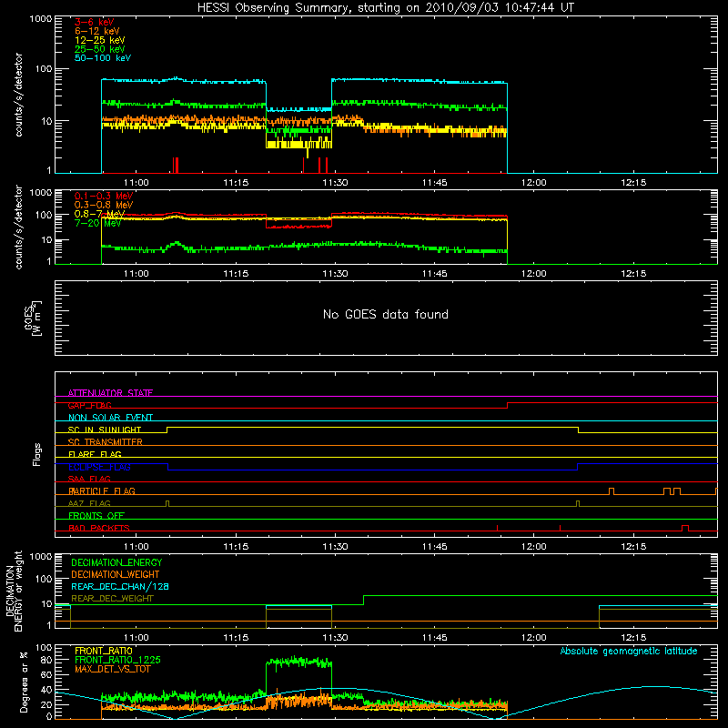This screenshot has height=728, width=728.
Task: Select the GAP_FLAG label
Action: pos(89,405)
